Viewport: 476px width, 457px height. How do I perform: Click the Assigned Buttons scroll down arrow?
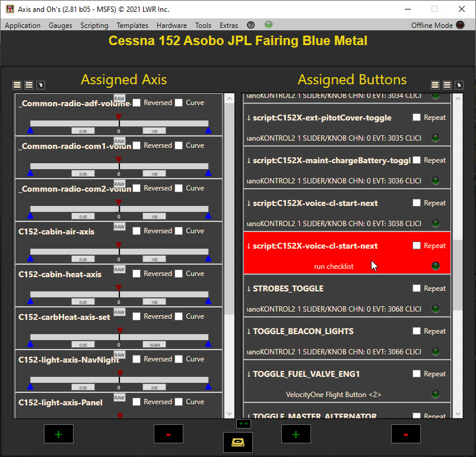[458, 414]
